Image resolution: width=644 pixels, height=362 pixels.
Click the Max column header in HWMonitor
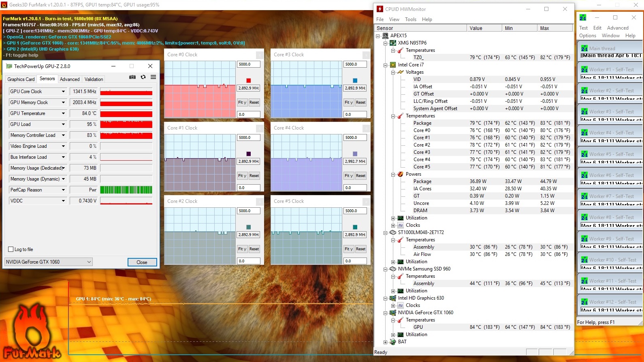point(554,28)
